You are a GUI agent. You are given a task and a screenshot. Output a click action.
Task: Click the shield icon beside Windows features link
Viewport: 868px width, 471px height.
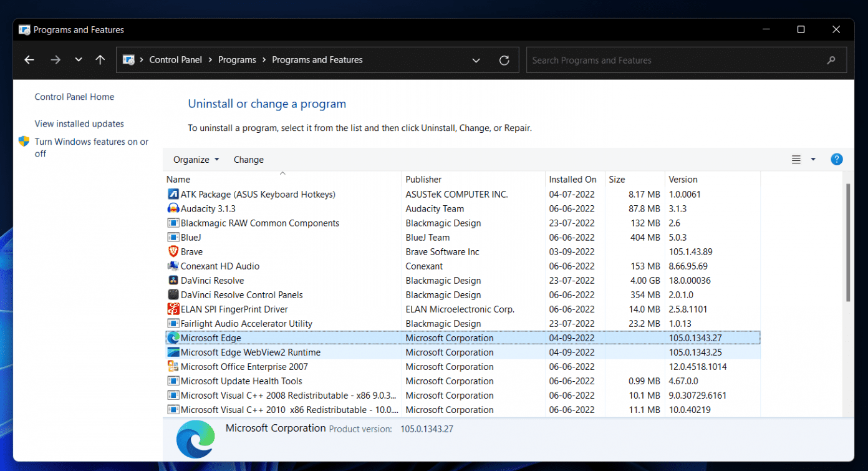click(24, 141)
